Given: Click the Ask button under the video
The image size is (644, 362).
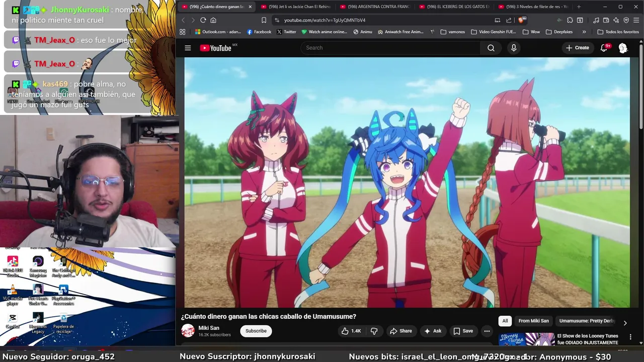Looking at the screenshot, I should point(433,331).
